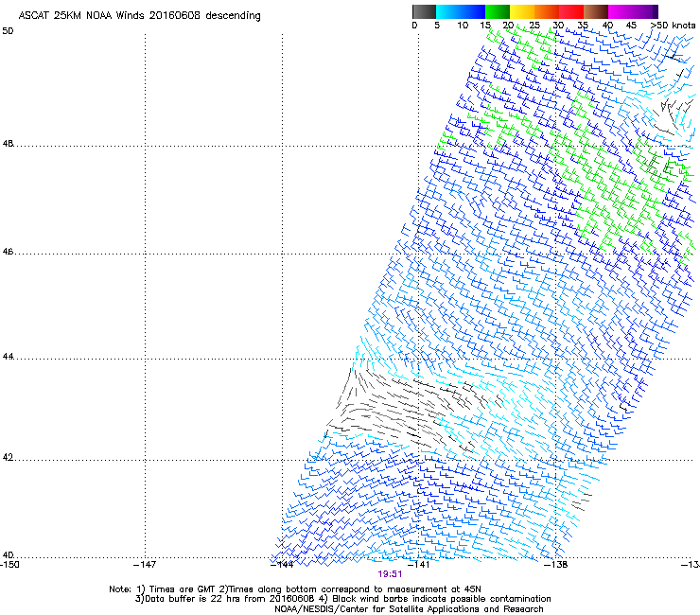Click the gray 0-5 knots color swatch

click(x=424, y=11)
